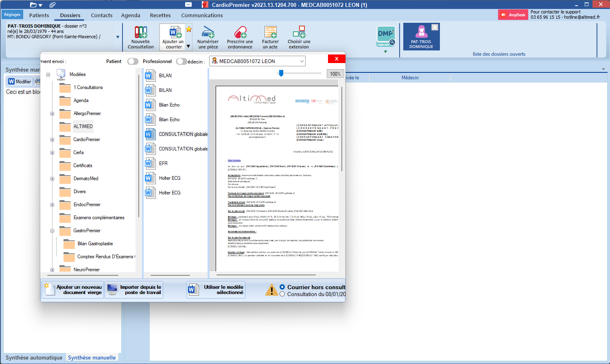Click Choisir une extension icon
Viewport: 610px width, 364px height.
(299, 33)
